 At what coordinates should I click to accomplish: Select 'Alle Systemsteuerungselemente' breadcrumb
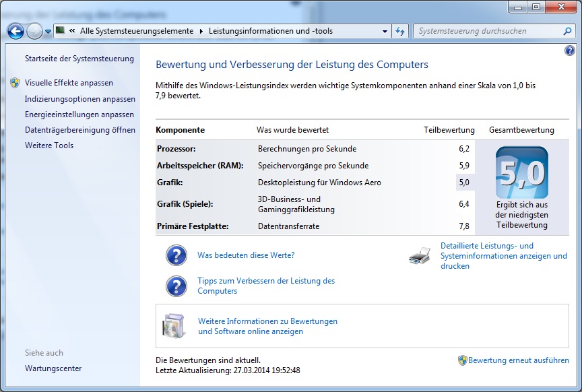[x=137, y=31]
